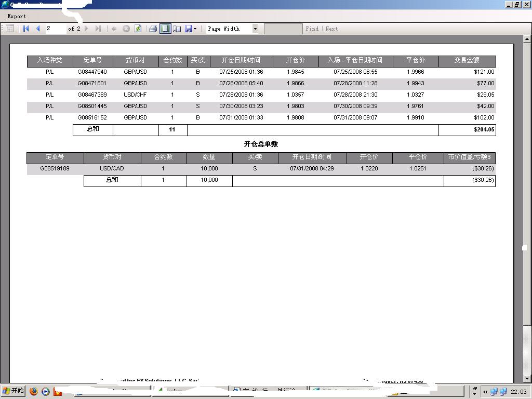The height and width of the screenshot is (399, 532).
Task: Click the Next search button
Action: (331, 29)
